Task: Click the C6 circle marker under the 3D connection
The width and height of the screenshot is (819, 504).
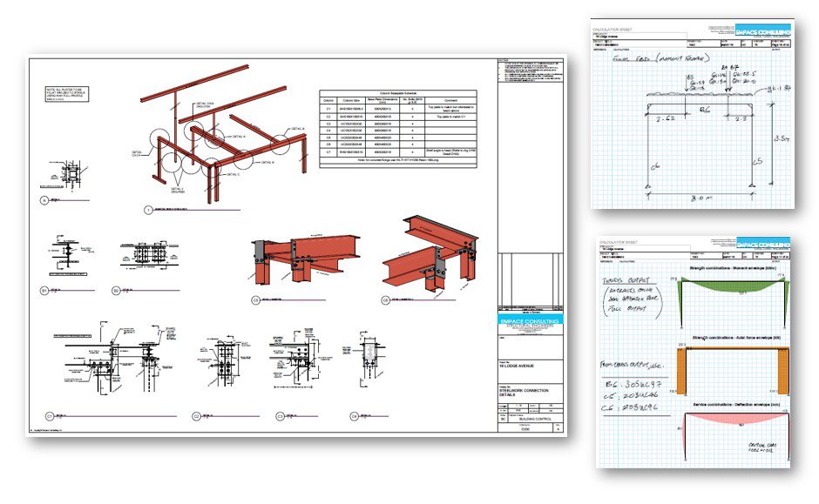Action: [x=385, y=300]
